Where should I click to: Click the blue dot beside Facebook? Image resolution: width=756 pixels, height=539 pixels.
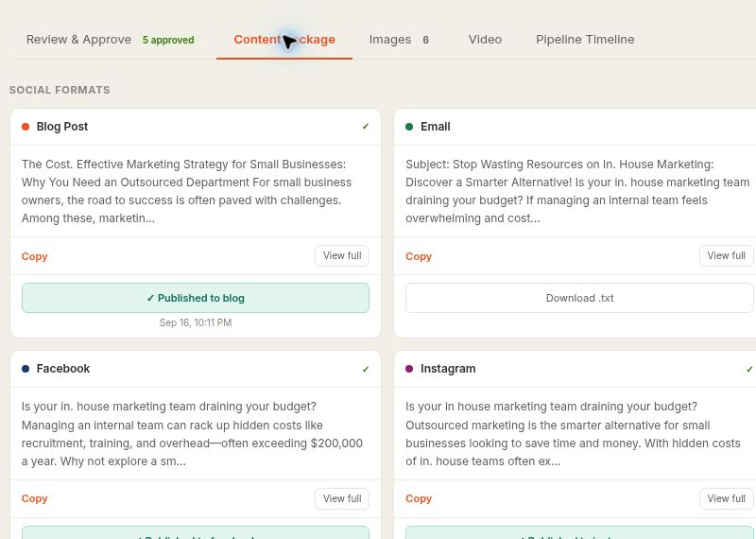pyautogui.click(x=26, y=369)
